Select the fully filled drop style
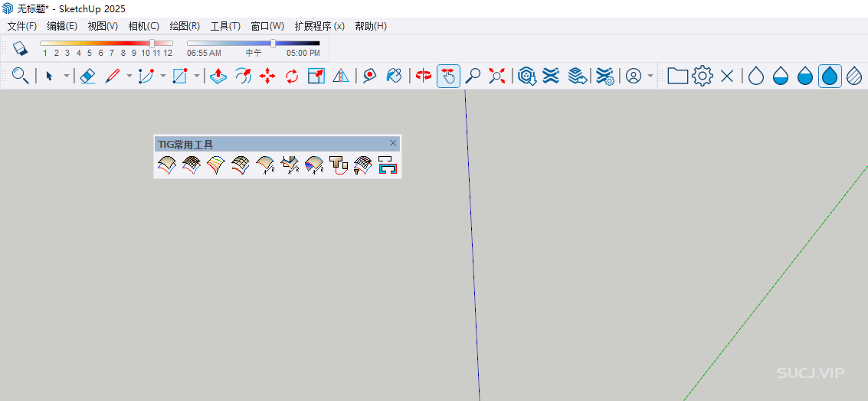Image resolution: width=868 pixels, height=401 pixels. coord(830,76)
